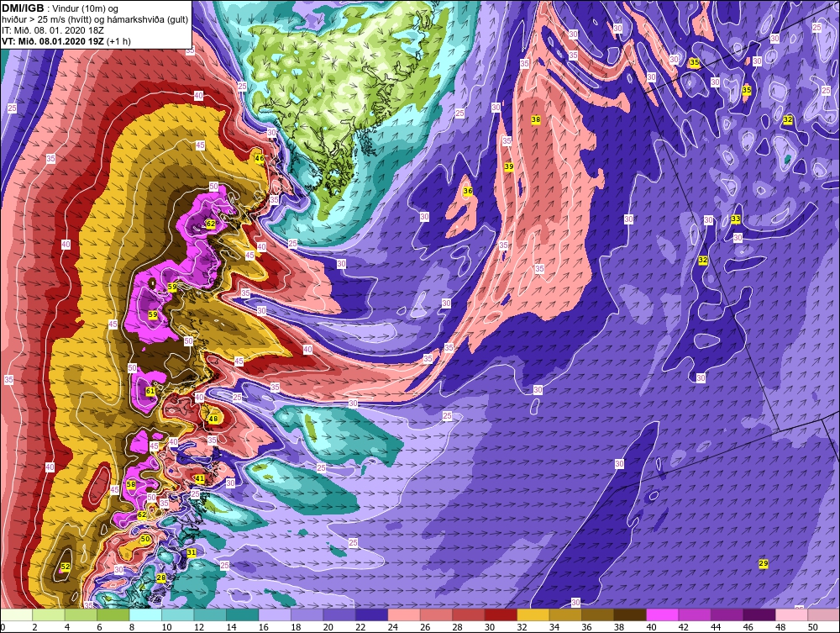Click the legend scale number '50'
The height and width of the screenshot is (633, 840).
coord(812,627)
